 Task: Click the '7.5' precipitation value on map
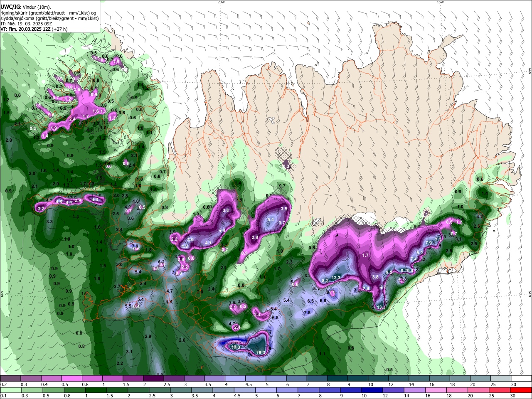307,313
